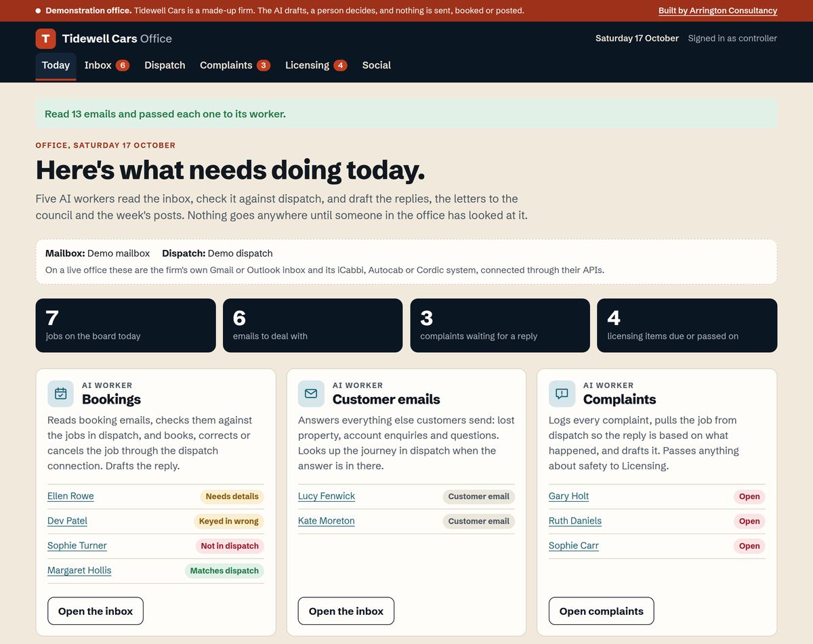Click the Saturday 17 October date
Viewport: 813px width, 644px height.
637,39
